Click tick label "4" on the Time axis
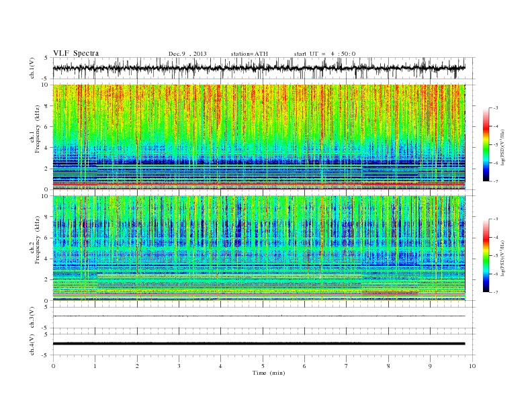 220,366
